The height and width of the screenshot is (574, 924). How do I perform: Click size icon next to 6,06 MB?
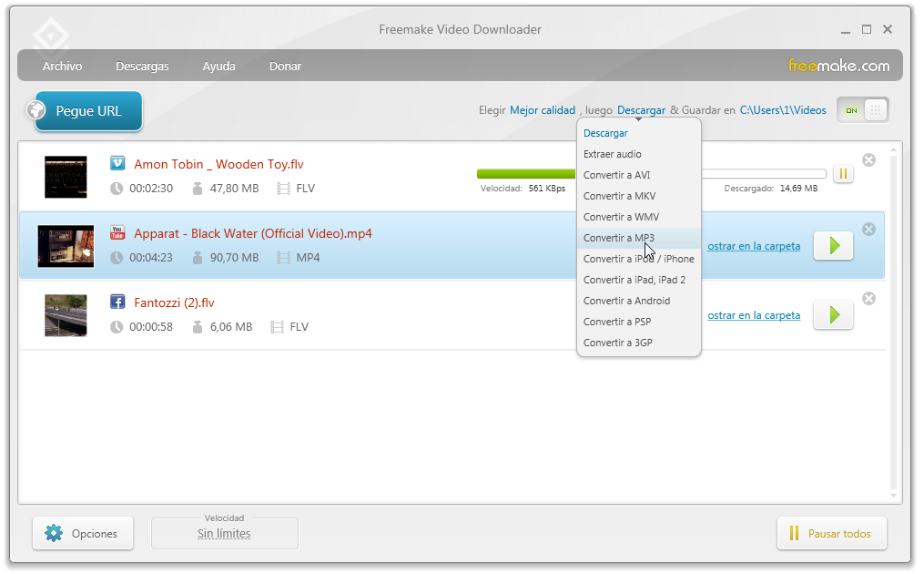coord(198,327)
